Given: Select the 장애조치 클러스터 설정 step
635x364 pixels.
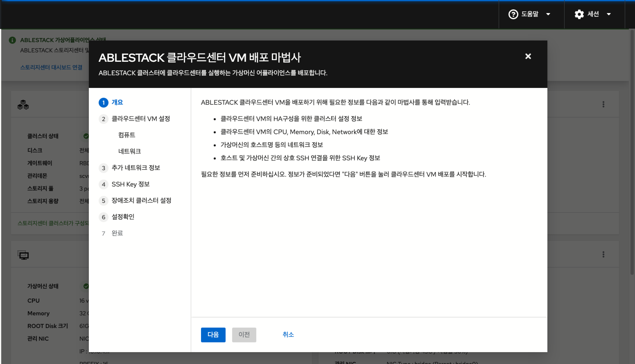Looking at the screenshot, I should (x=141, y=200).
